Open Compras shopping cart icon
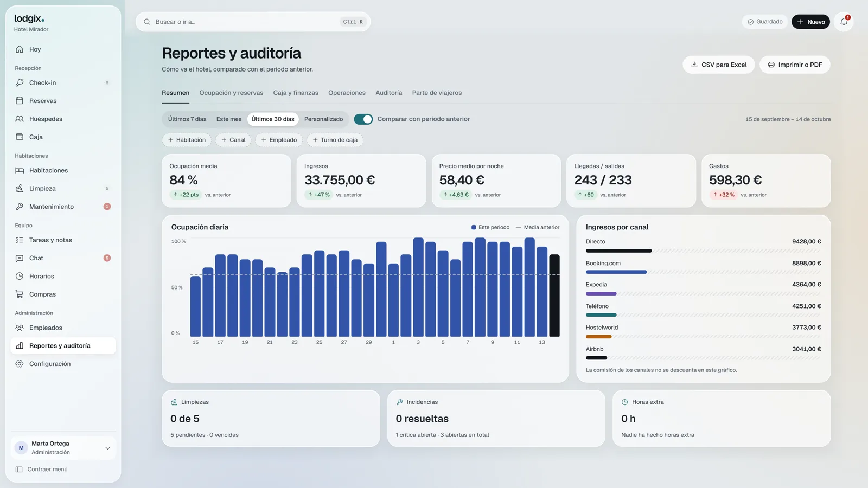The image size is (868, 488). (20, 294)
